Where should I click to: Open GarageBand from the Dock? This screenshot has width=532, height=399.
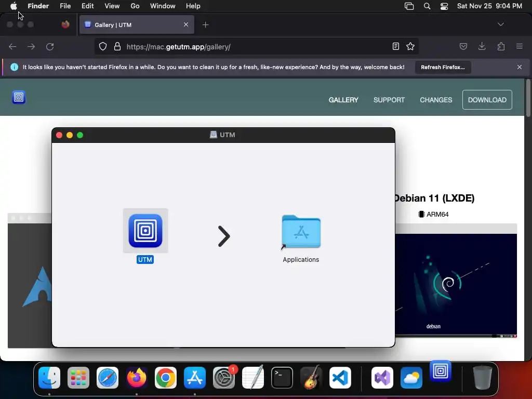pos(311,378)
